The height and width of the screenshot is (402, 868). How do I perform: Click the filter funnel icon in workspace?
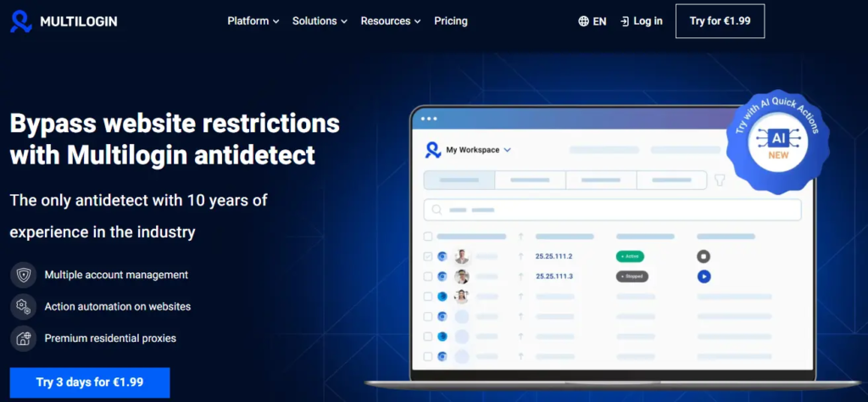pos(720,180)
